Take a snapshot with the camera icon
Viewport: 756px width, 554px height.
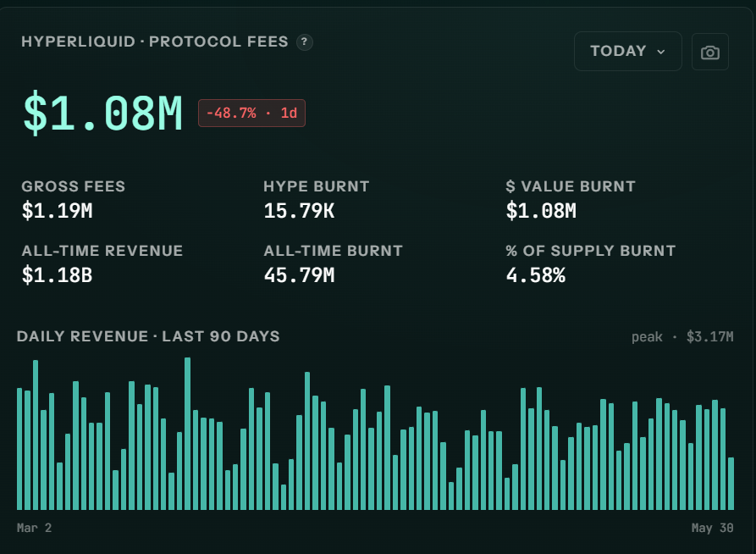709,52
